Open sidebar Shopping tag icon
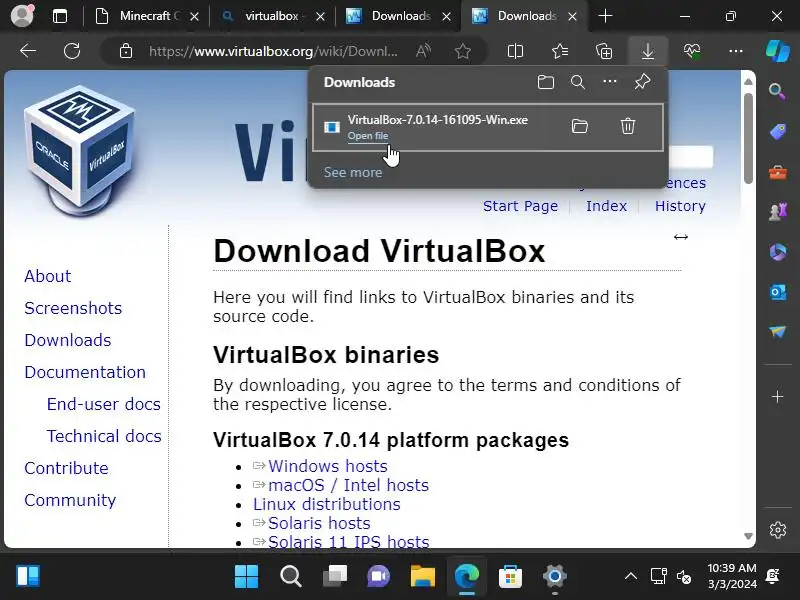This screenshot has width=800, height=600. pos(778,132)
